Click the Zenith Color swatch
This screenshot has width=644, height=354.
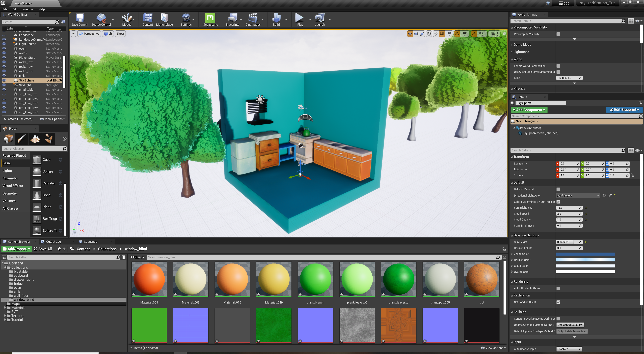tap(585, 254)
